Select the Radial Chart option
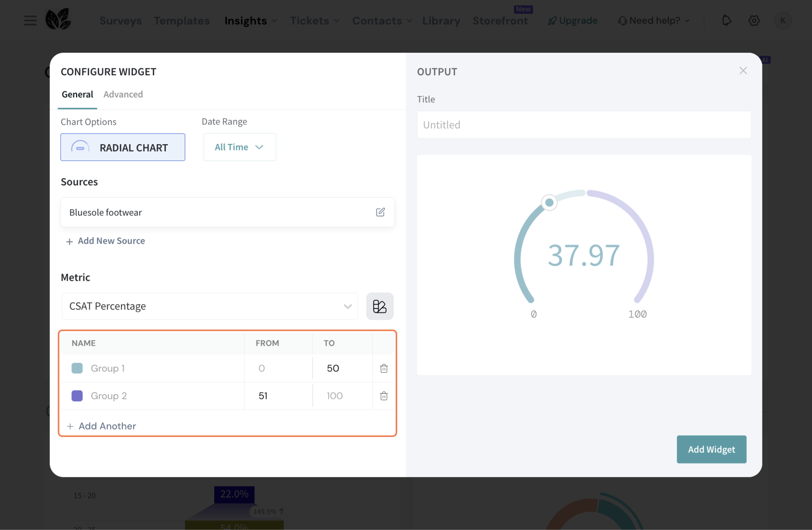The height and width of the screenshot is (530, 812). point(123,147)
